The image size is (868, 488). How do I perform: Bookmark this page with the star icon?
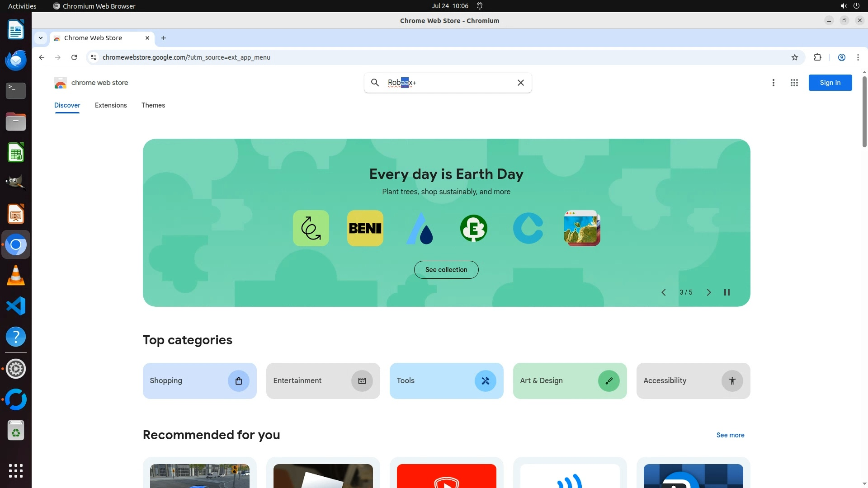point(795,57)
